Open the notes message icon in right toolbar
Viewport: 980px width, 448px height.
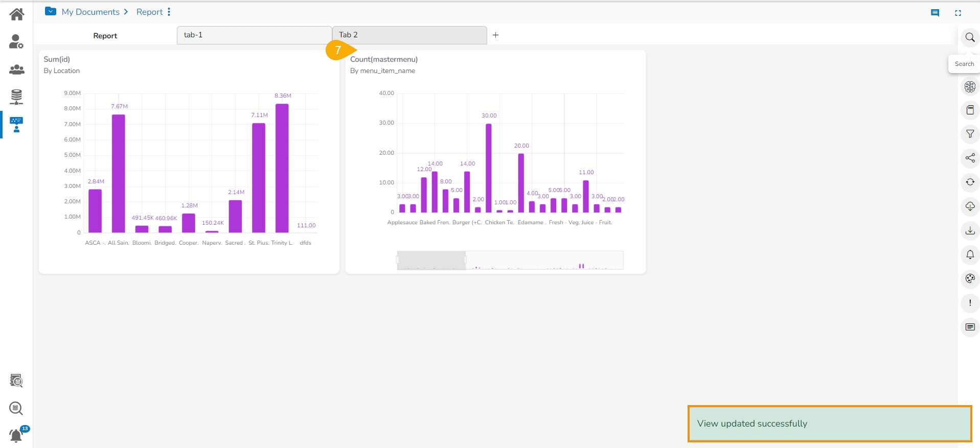[970, 327]
